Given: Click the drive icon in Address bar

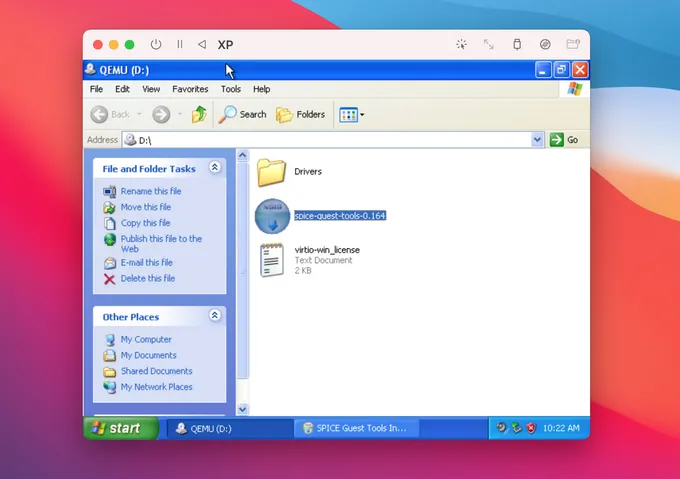Looking at the screenshot, I should [130, 140].
